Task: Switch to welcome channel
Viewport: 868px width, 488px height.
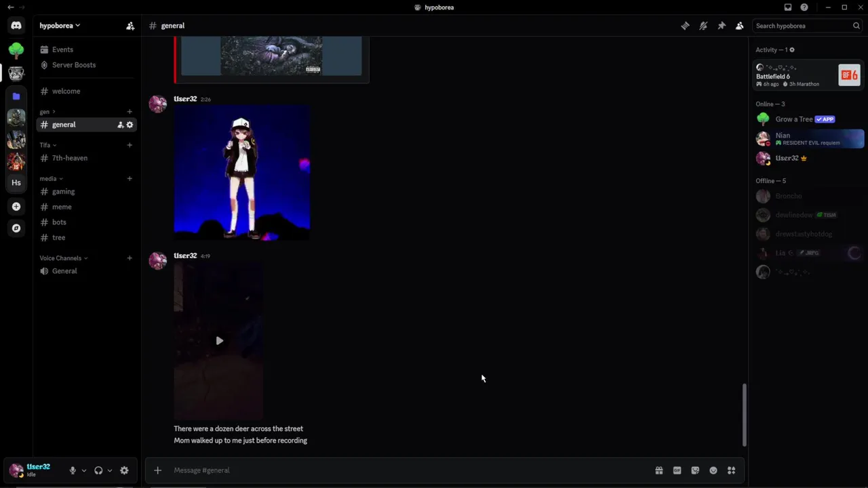Action: pos(86,91)
